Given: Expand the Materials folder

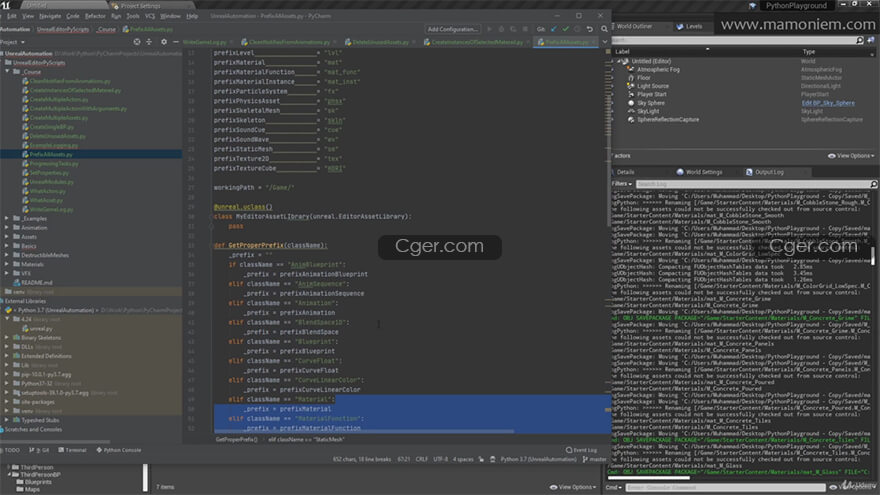Looking at the screenshot, I should 7,264.
